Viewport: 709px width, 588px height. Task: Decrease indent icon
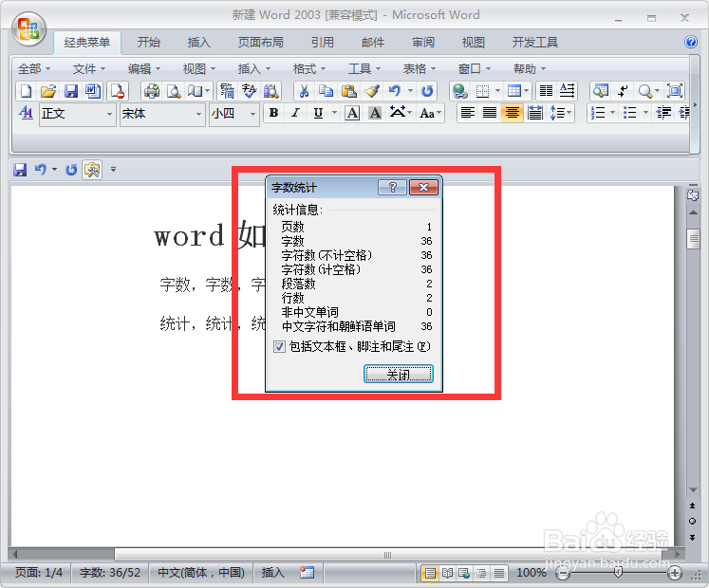click(x=663, y=113)
